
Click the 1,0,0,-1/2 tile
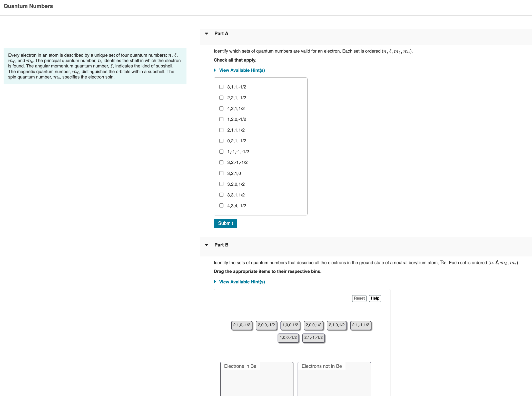point(288,338)
